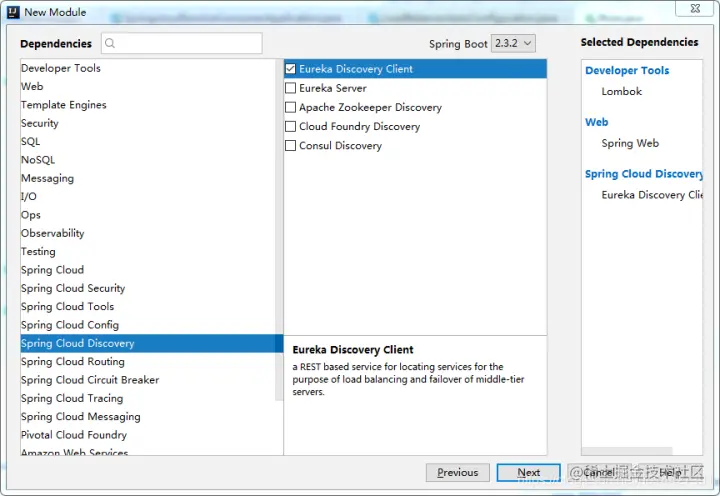The image size is (720, 496).
Task: Focus the dependencies search field
Action: pos(182,43)
